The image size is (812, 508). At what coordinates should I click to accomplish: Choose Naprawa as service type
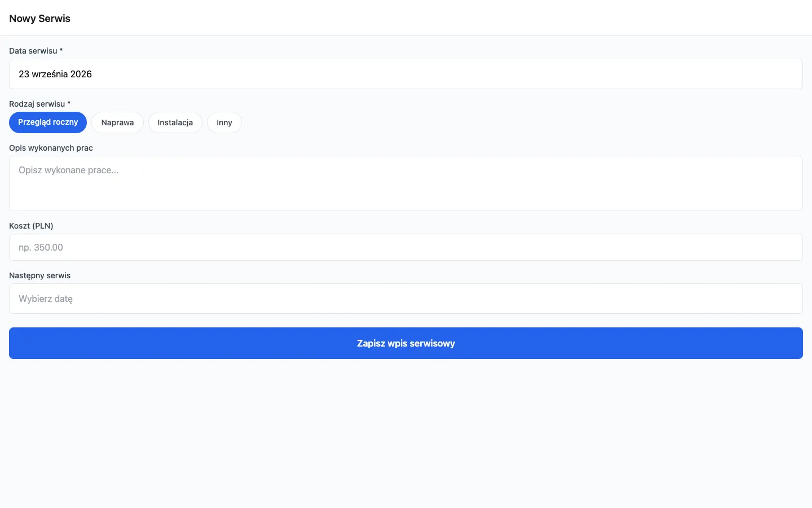click(117, 122)
